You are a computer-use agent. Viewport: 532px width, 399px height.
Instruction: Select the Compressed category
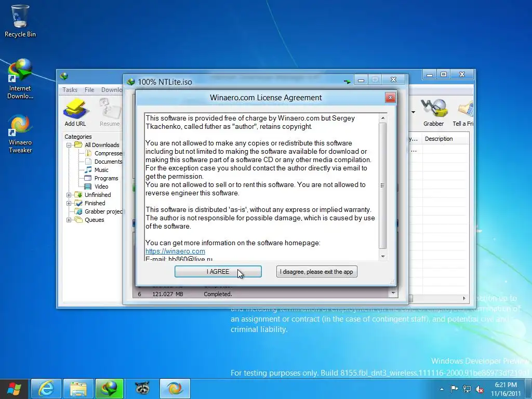(108, 153)
